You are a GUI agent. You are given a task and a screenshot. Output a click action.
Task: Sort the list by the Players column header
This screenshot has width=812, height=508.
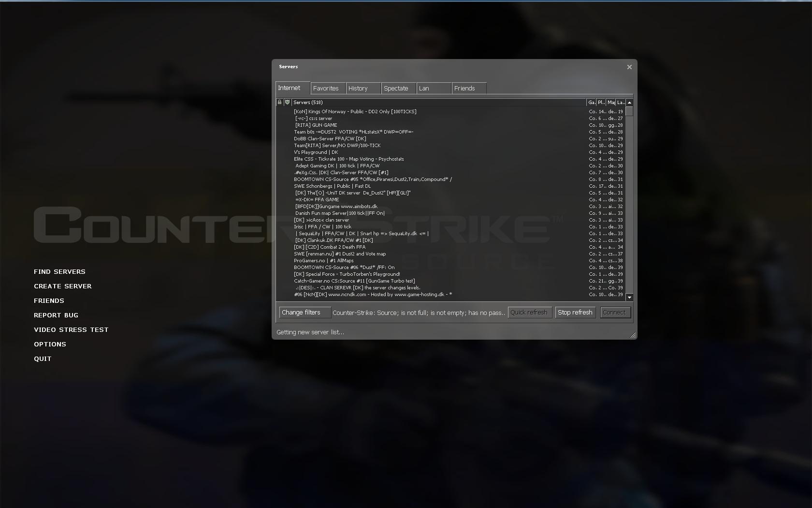(x=601, y=102)
